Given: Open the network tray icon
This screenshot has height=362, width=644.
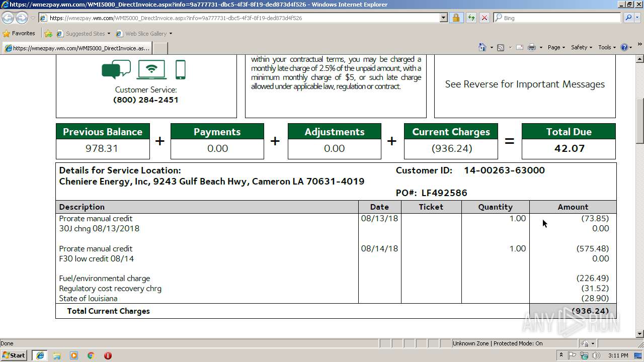Looking at the screenshot, I should coord(585,355).
